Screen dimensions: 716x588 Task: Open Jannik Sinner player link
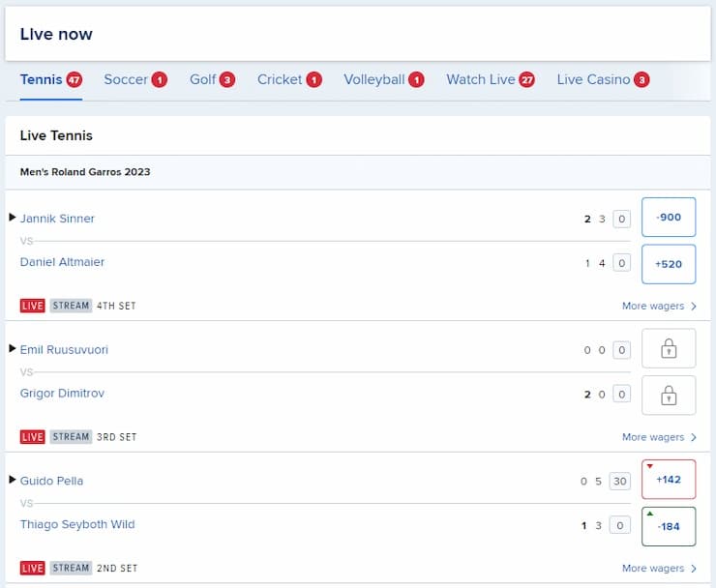point(57,219)
